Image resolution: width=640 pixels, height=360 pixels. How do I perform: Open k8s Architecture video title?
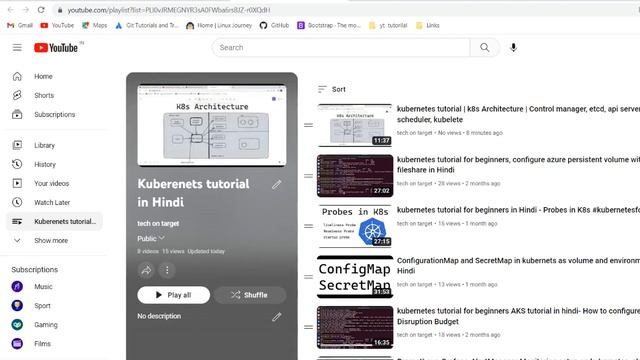pos(518,114)
